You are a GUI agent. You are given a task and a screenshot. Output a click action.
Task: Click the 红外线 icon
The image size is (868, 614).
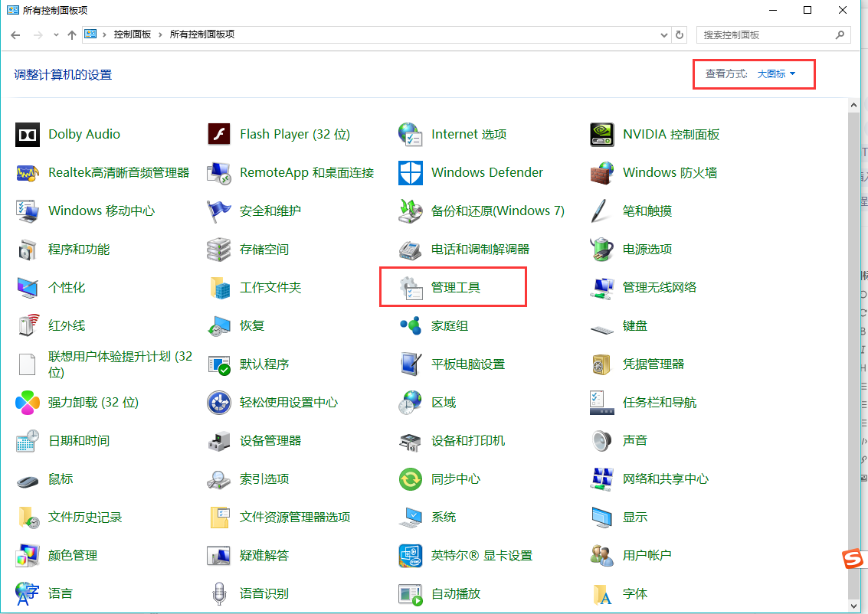tap(28, 326)
